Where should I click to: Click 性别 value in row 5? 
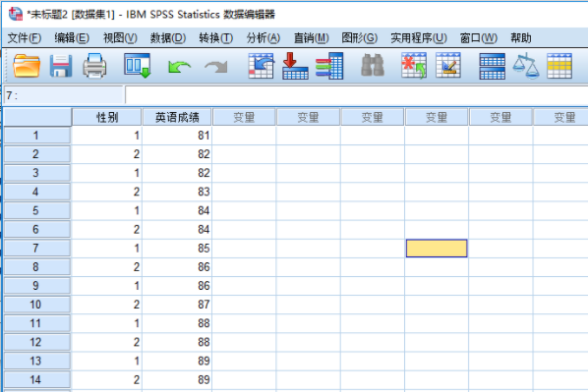coord(107,210)
